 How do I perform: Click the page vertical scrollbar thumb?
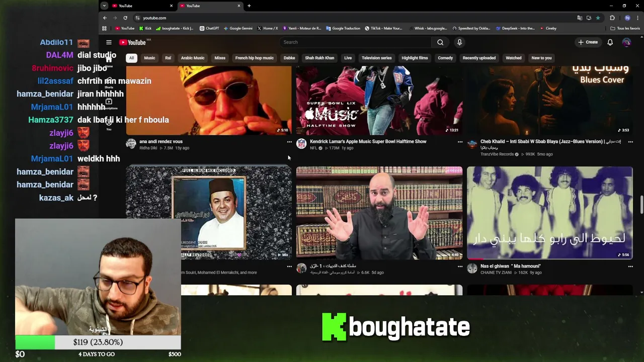[x=641, y=205]
